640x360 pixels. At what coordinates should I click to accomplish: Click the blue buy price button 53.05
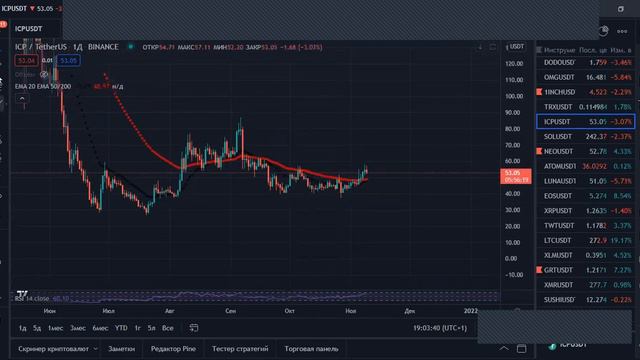pos(68,60)
